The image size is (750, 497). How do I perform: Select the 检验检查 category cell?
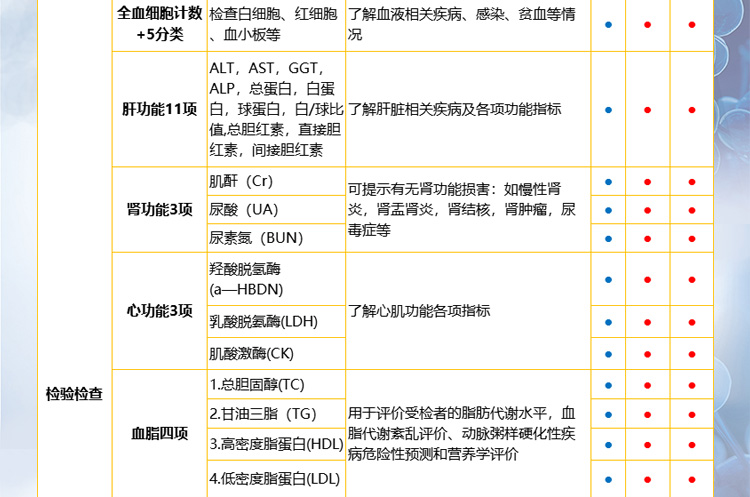[74, 394]
